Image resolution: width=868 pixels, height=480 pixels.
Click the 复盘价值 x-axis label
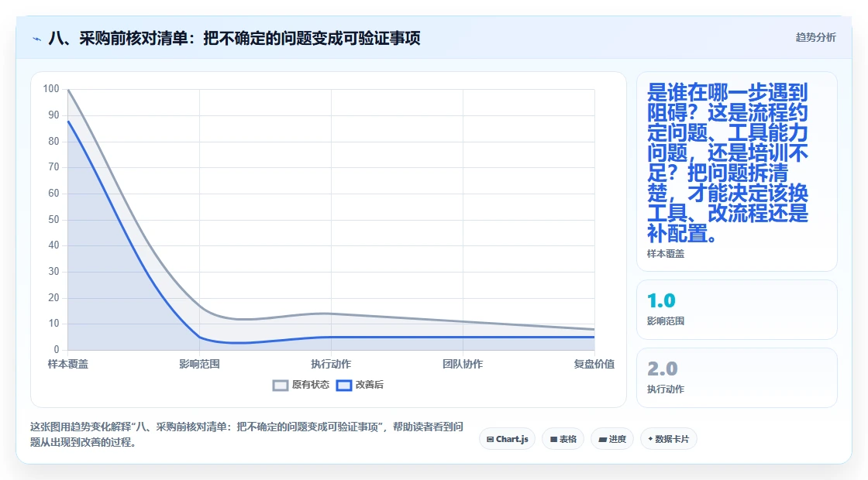(594, 364)
